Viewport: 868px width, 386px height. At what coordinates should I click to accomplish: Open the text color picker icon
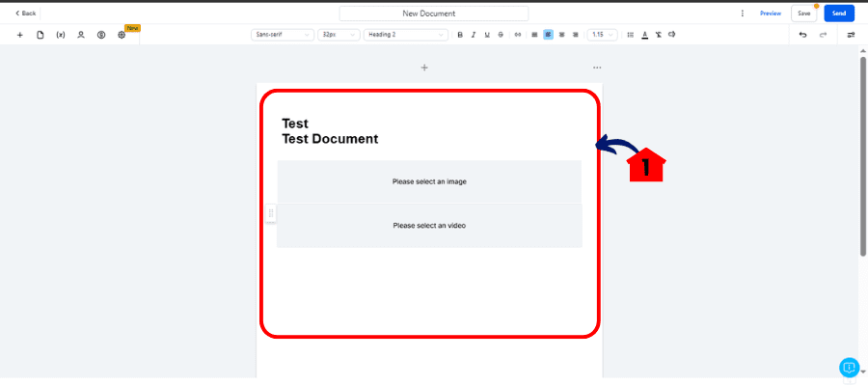coord(644,35)
